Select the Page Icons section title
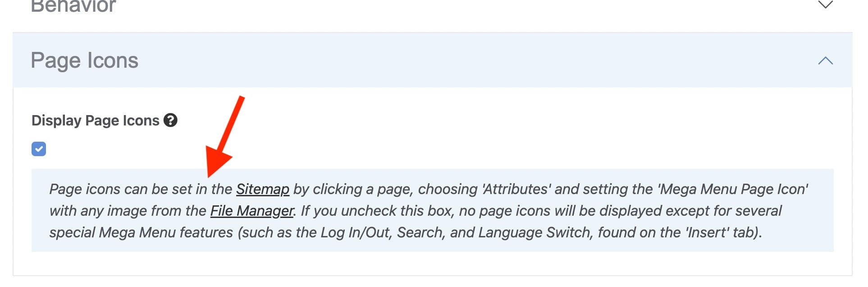Screen dimensions: 868x287 pos(85,60)
